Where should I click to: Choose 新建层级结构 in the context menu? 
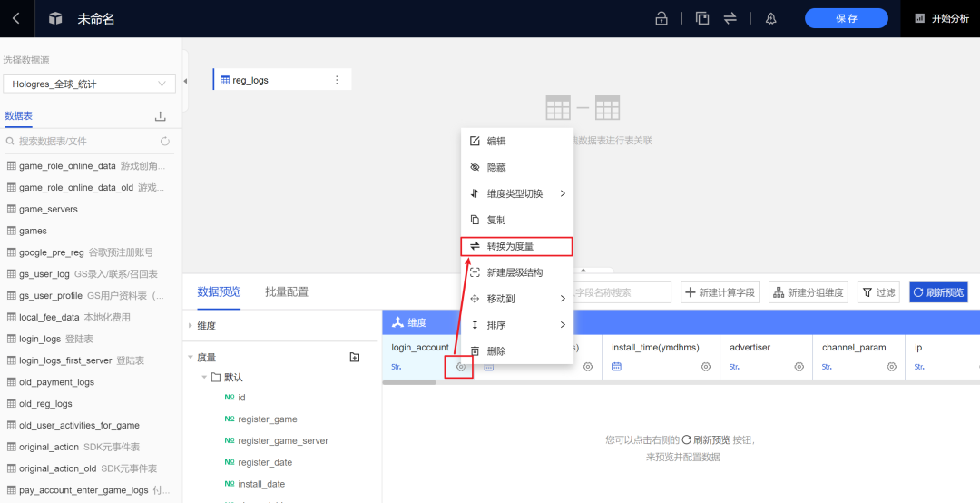[x=517, y=272]
